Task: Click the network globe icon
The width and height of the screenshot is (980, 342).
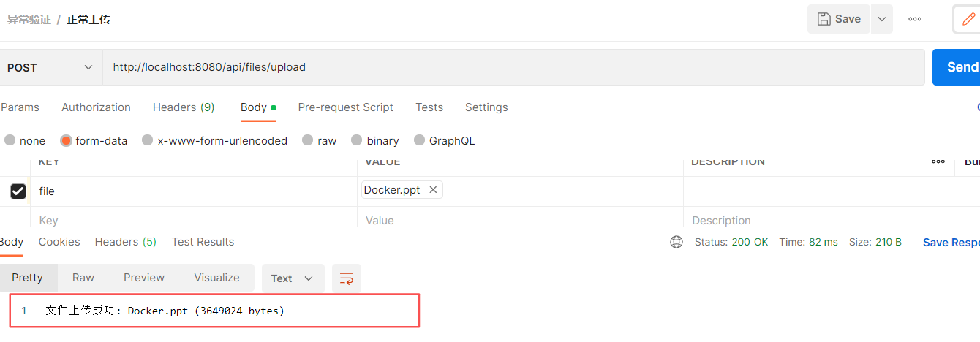Action: point(676,242)
